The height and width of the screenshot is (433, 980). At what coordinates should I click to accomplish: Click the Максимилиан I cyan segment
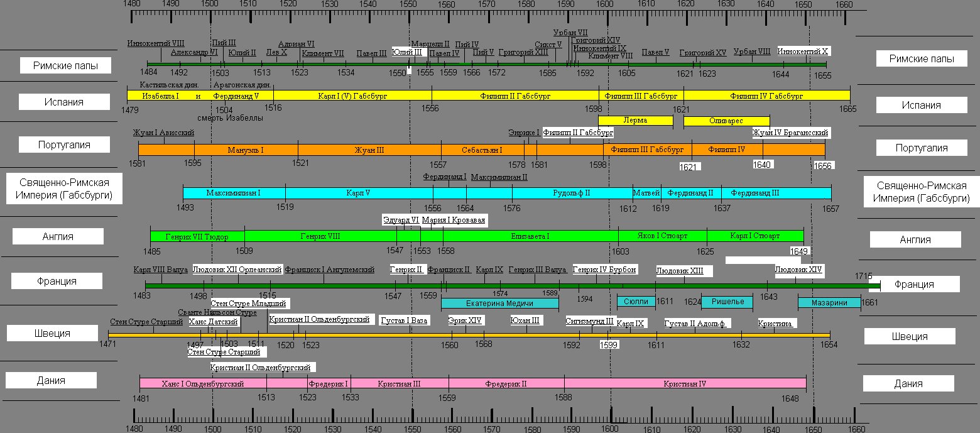click(234, 193)
